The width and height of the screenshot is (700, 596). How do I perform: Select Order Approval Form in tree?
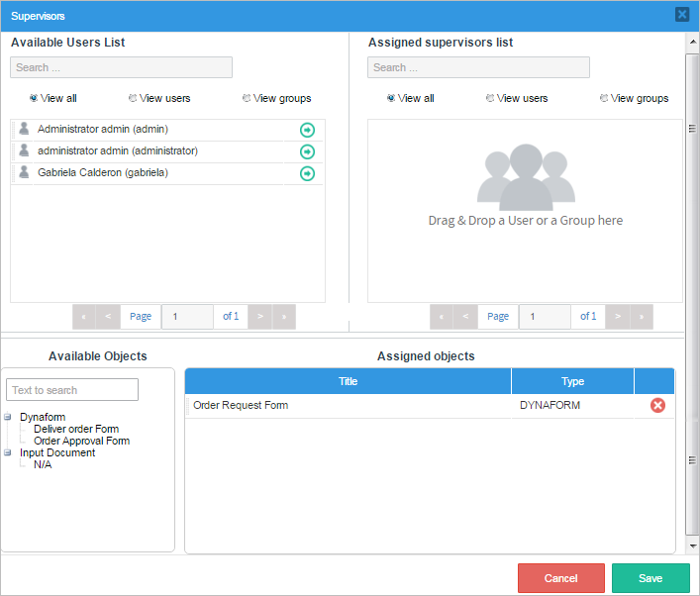[x=81, y=441]
